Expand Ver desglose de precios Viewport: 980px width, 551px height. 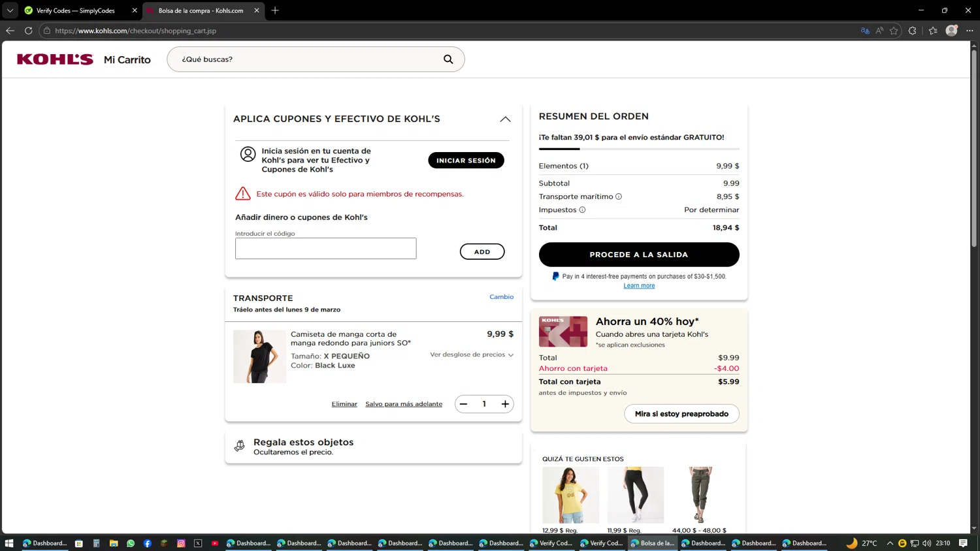472,354
